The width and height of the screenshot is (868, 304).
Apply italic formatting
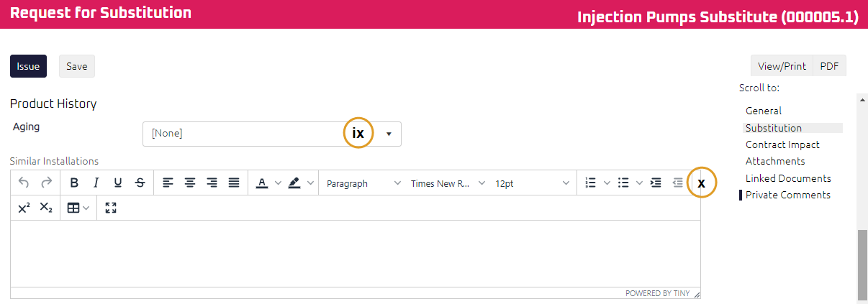pos(96,183)
